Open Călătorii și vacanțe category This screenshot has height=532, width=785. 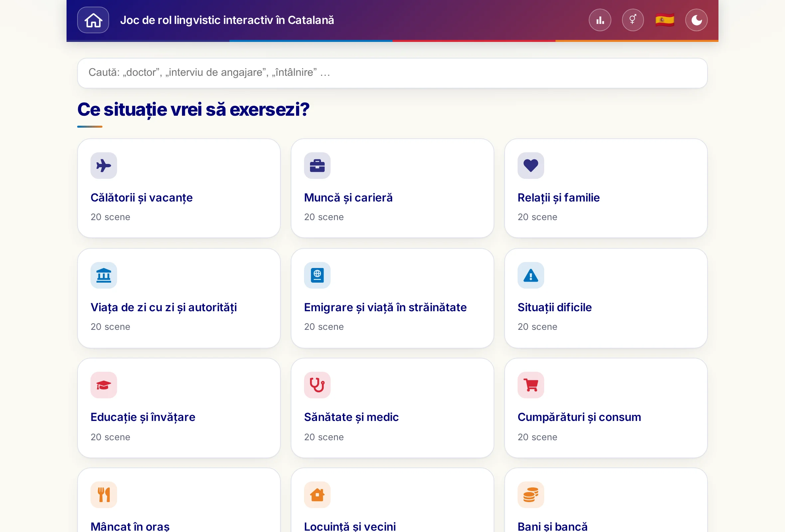(179, 188)
